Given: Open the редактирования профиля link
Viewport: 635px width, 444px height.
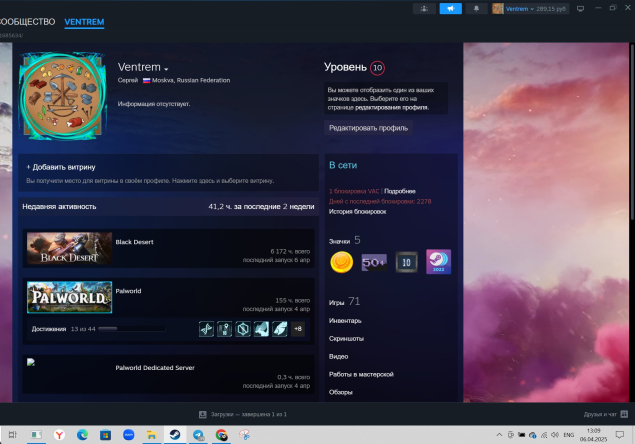Looking at the screenshot, I should click(392, 107).
